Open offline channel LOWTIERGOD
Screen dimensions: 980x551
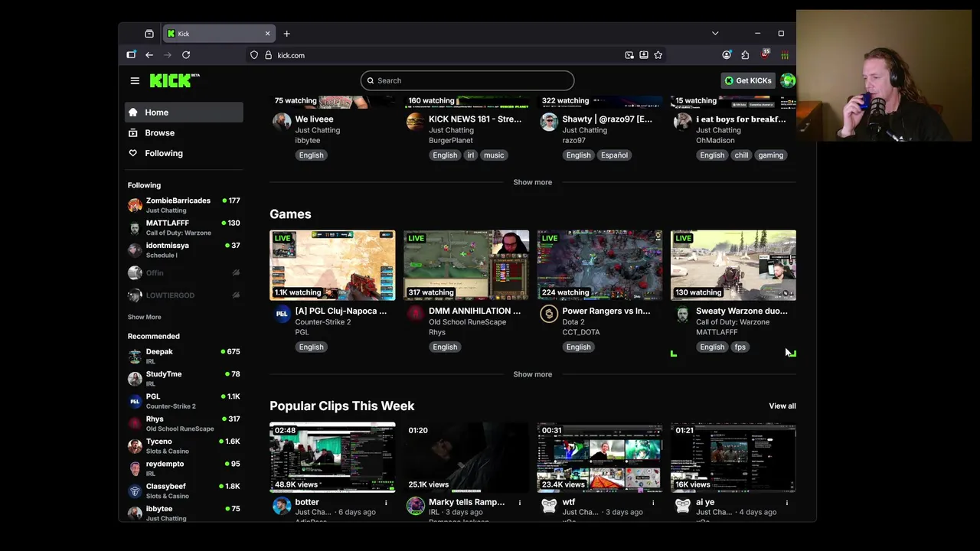184,295
